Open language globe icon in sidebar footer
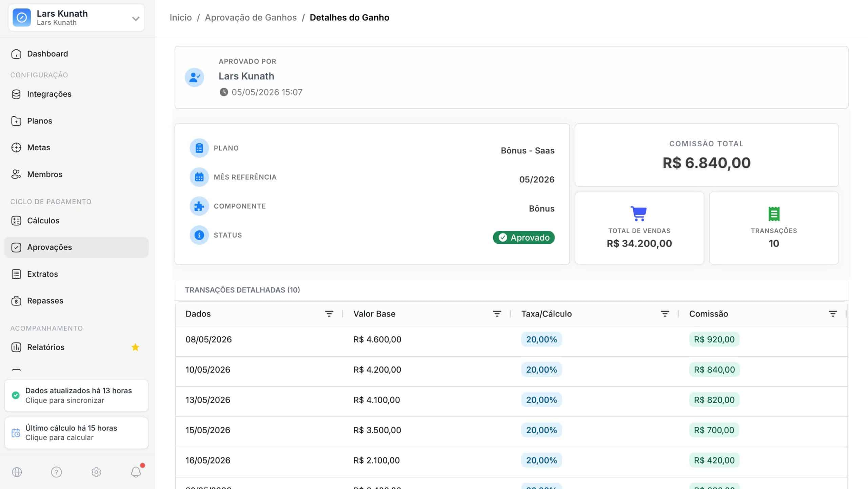The height and width of the screenshot is (489, 868). click(17, 472)
